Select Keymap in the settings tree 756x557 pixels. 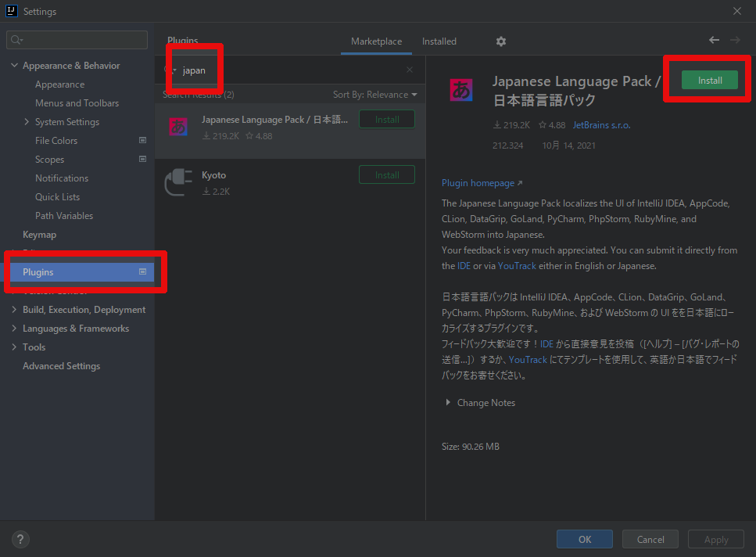click(x=40, y=235)
